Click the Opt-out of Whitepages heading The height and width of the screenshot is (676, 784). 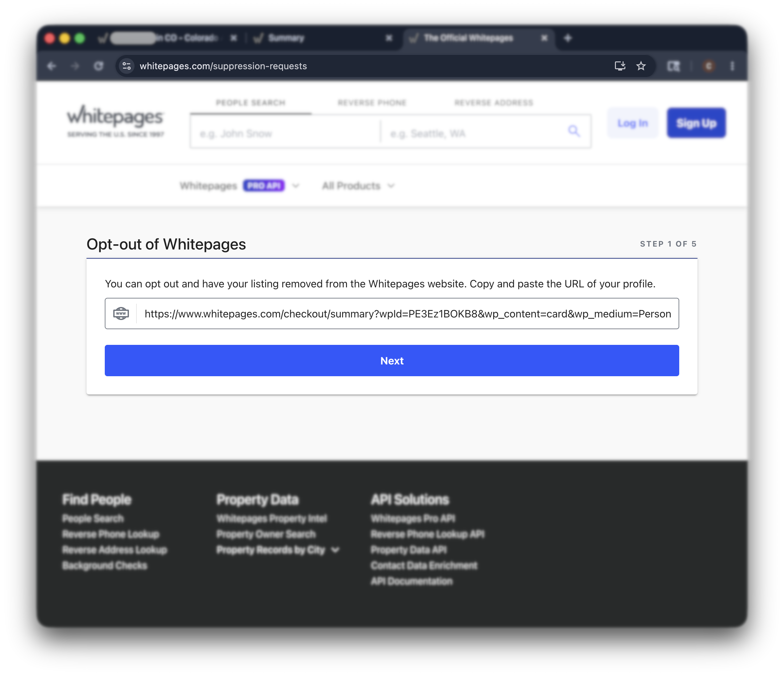point(166,244)
